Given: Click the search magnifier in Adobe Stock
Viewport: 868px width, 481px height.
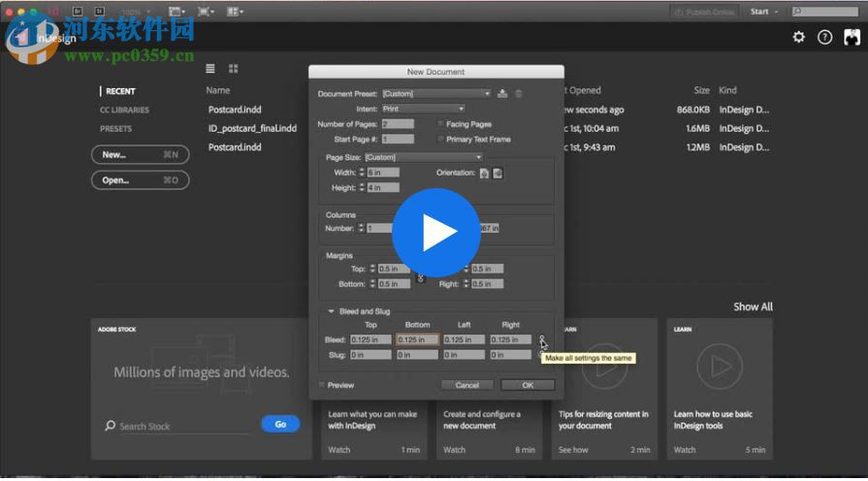Looking at the screenshot, I should [111, 426].
